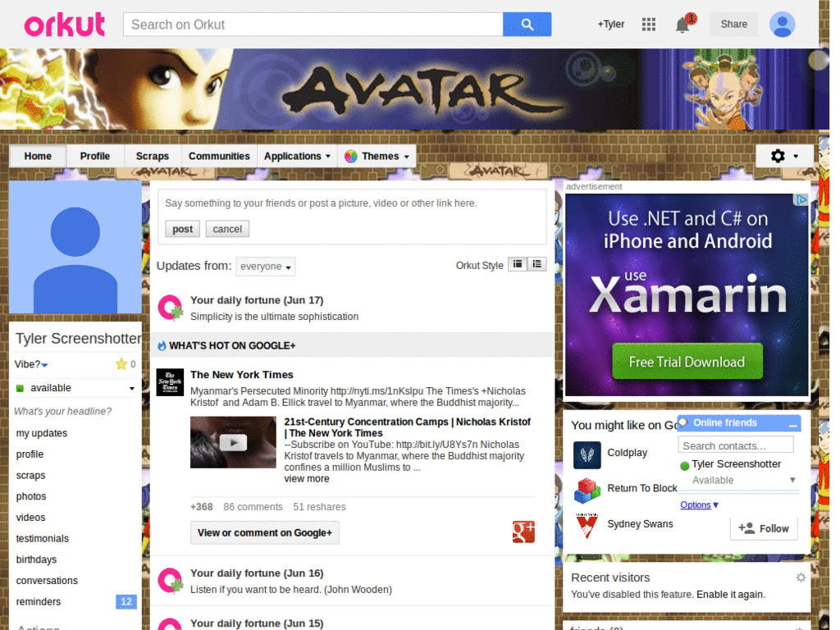Screen dimensions: 840x630
Task: Click view more under the video
Action: click(307, 478)
